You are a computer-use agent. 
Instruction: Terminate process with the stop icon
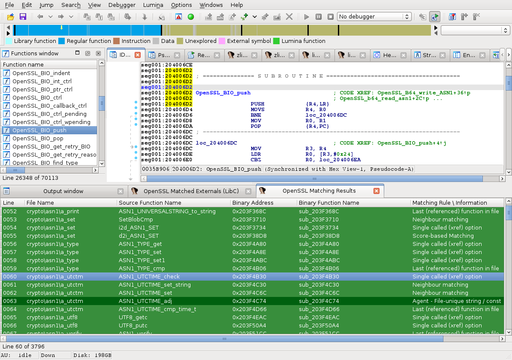(x=330, y=17)
